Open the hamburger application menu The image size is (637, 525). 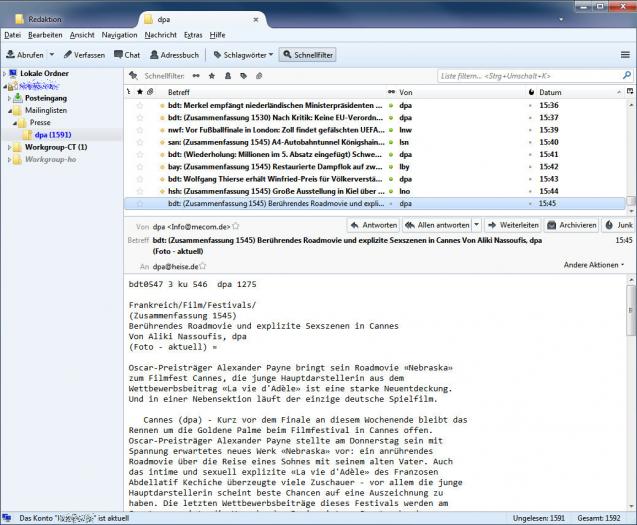pos(625,54)
